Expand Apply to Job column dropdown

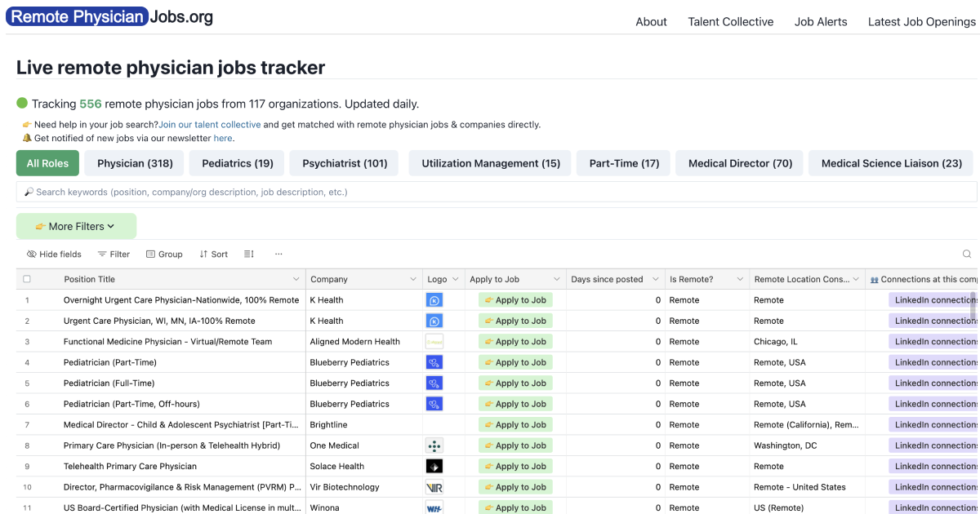[x=557, y=279]
